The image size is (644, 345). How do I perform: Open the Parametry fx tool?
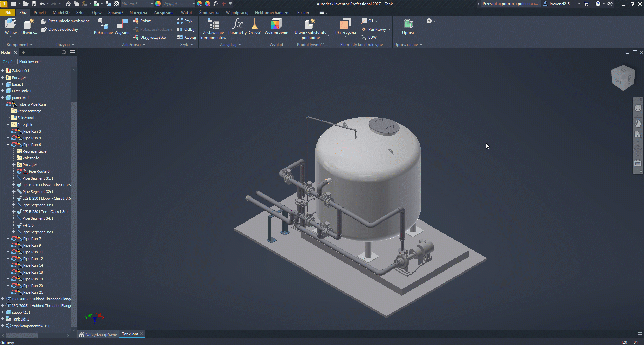(237, 24)
